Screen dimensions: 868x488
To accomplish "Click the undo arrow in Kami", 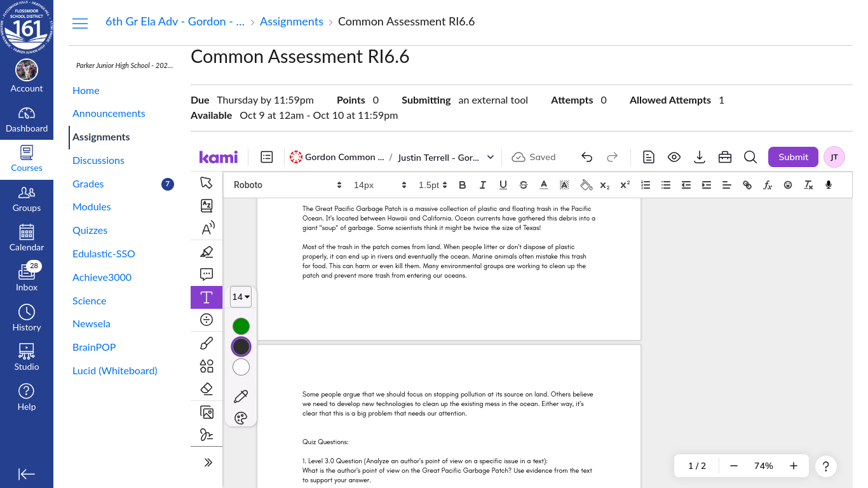I will (587, 157).
